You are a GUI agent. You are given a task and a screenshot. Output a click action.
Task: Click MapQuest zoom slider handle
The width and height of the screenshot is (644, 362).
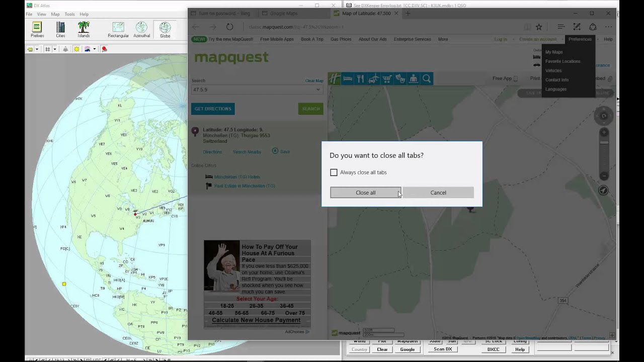coord(604,143)
